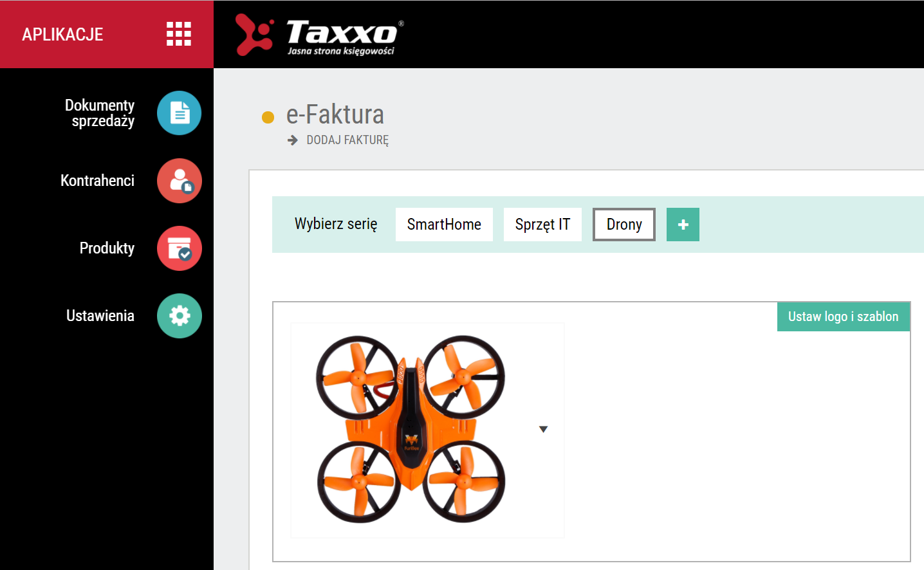Select the SmartHome series
The image size is (924, 570).
coord(444,225)
